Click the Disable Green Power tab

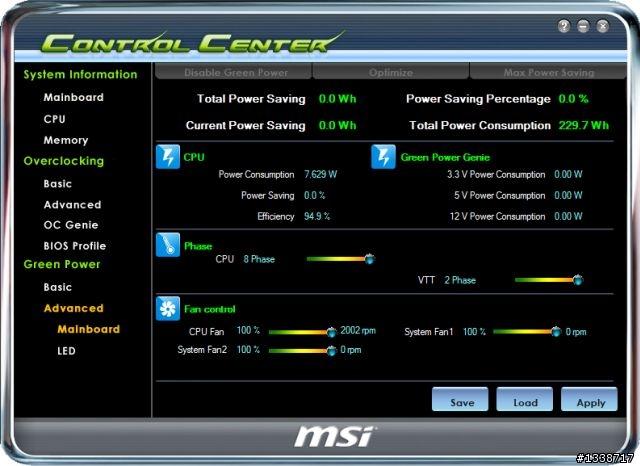pyautogui.click(x=233, y=72)
